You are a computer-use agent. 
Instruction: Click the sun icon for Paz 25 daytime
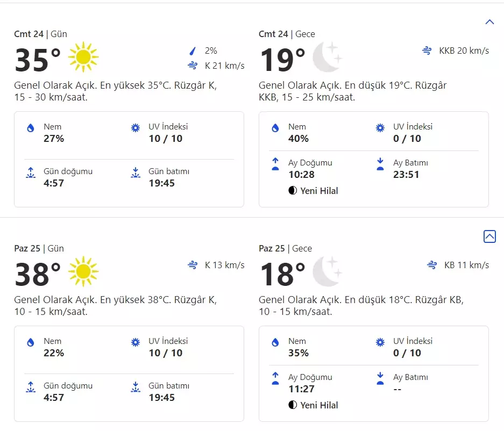pos(84,272)
